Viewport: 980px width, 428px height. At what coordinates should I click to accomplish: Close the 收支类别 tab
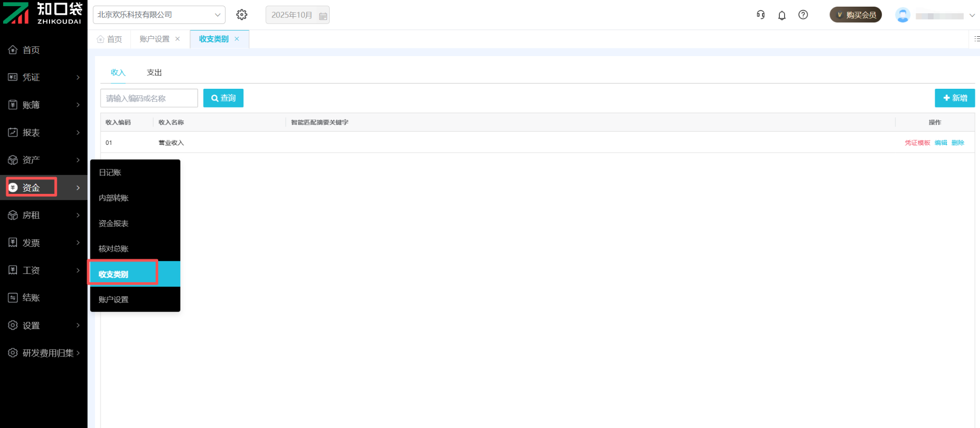[237, 39]
